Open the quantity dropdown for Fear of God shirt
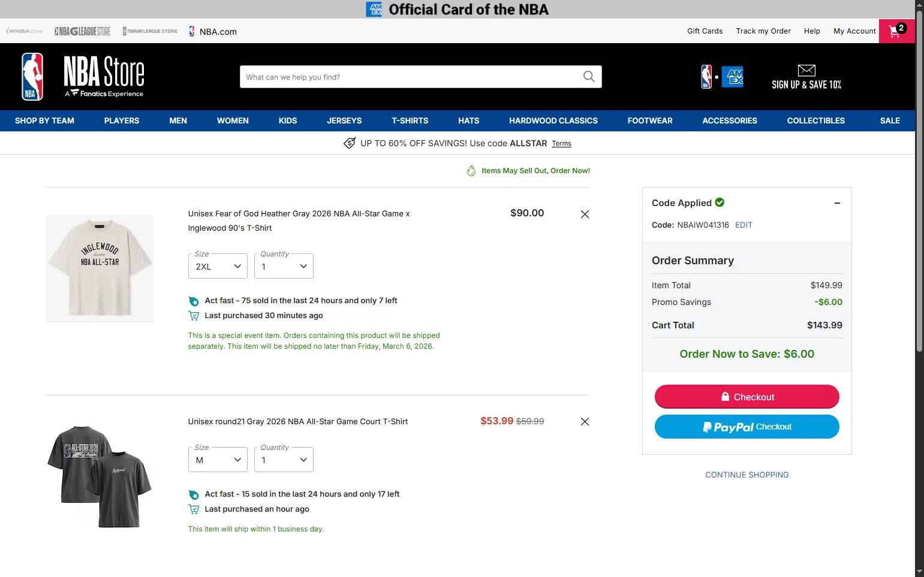This screenshot has height=577, width=924. [x=284, y=266]
